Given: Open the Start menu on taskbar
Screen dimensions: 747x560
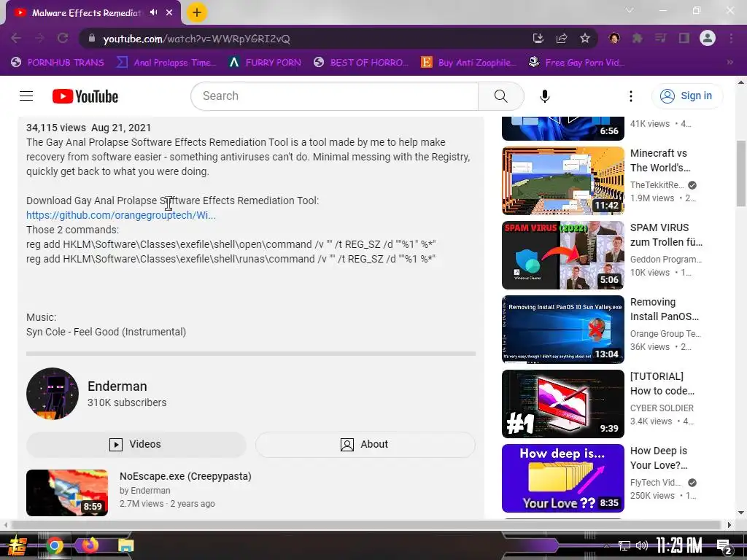Looking at the screenshot, I should (x=18, y=545).
